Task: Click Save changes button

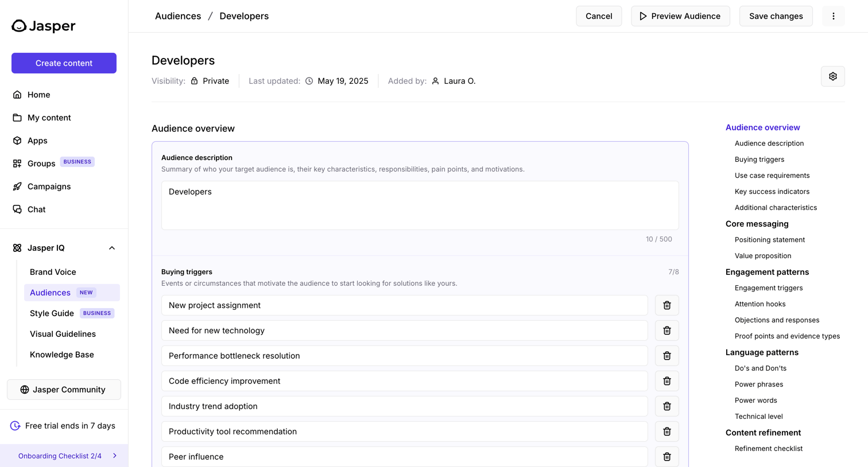Action: click(x=776, y=16)
